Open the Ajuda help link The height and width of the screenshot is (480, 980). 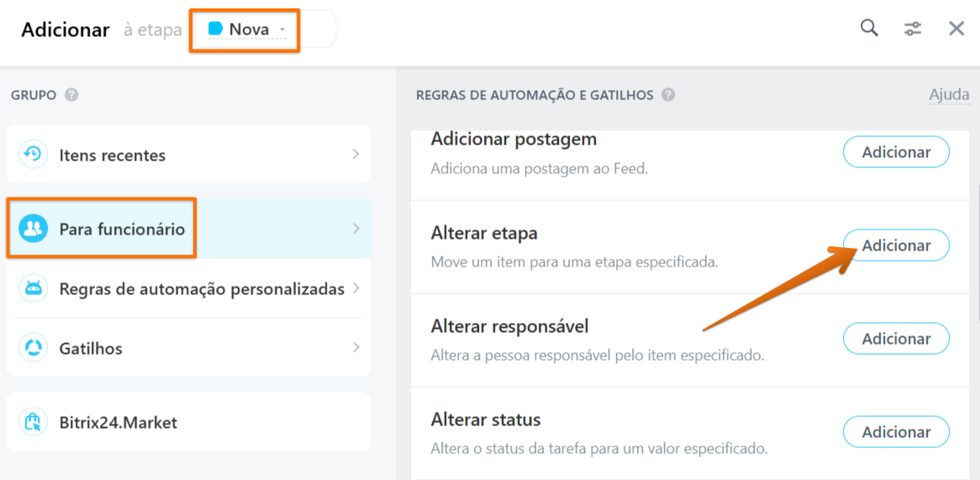point(950,95)
